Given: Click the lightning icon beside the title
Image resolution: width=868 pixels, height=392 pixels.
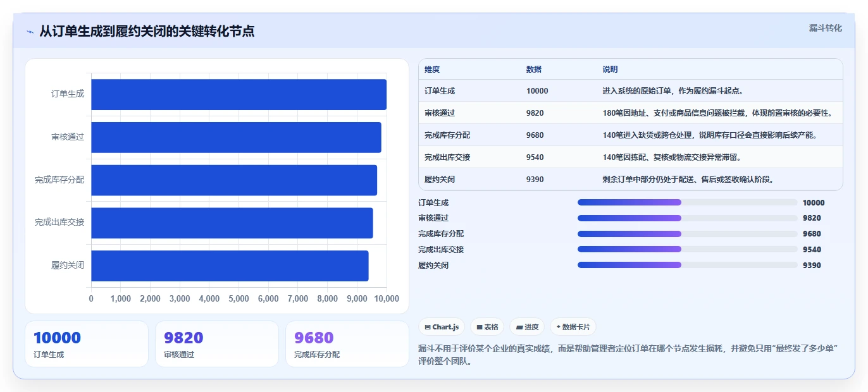Looking at the screenshot, I should (30, 32).
